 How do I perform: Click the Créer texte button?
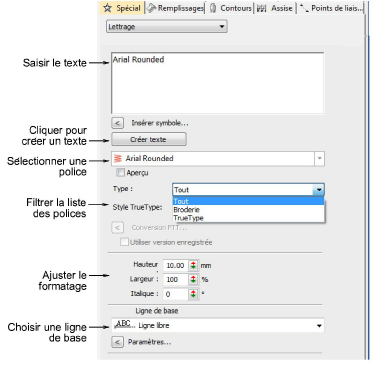[x=149, y=139]
